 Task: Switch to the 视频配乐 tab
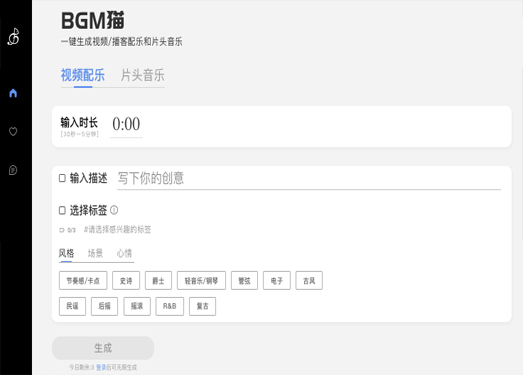[83, 75]
